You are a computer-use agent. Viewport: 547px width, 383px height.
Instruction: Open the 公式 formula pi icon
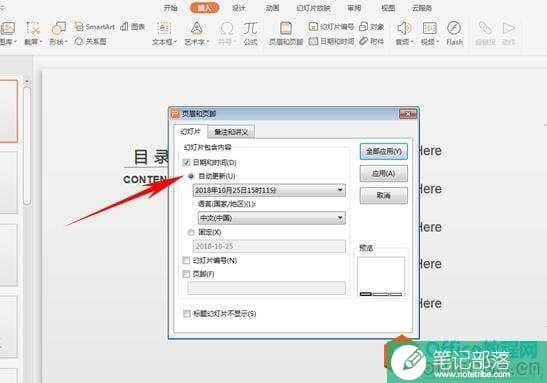[250, 28]
